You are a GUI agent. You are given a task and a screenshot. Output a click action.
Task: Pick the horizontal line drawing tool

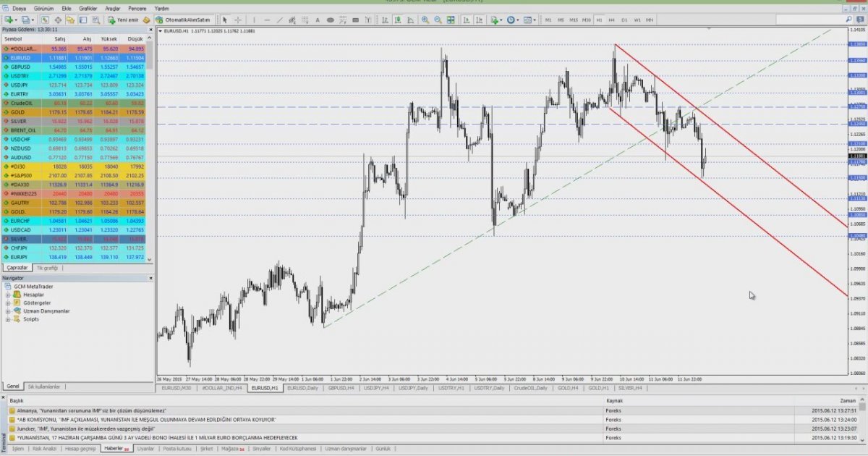[267, 20]
